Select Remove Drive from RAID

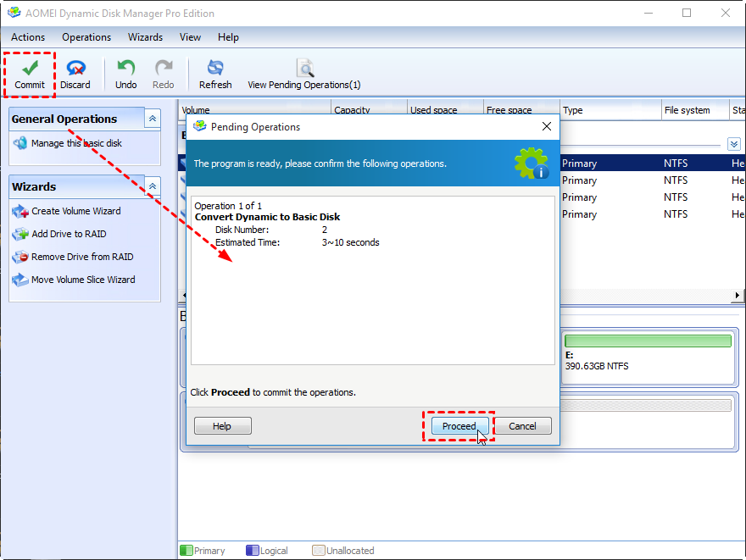[73, 257]
